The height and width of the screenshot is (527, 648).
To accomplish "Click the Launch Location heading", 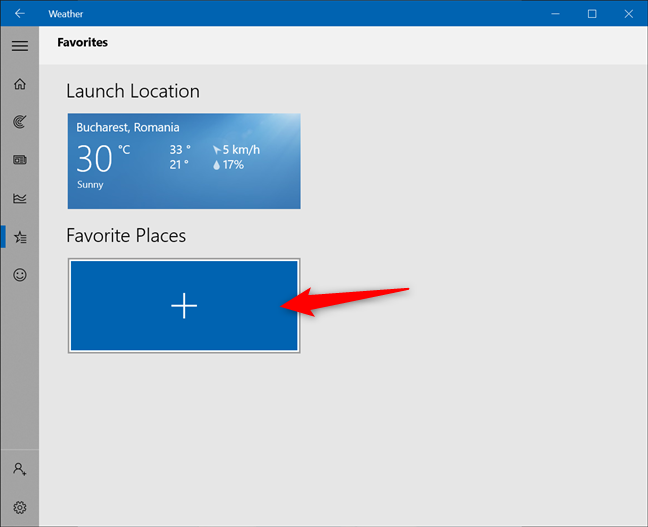I will (x=133, y=91).
